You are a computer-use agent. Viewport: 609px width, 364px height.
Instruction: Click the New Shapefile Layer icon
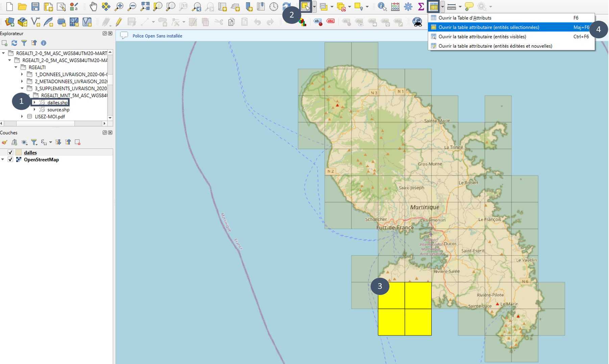coord(35,22)
